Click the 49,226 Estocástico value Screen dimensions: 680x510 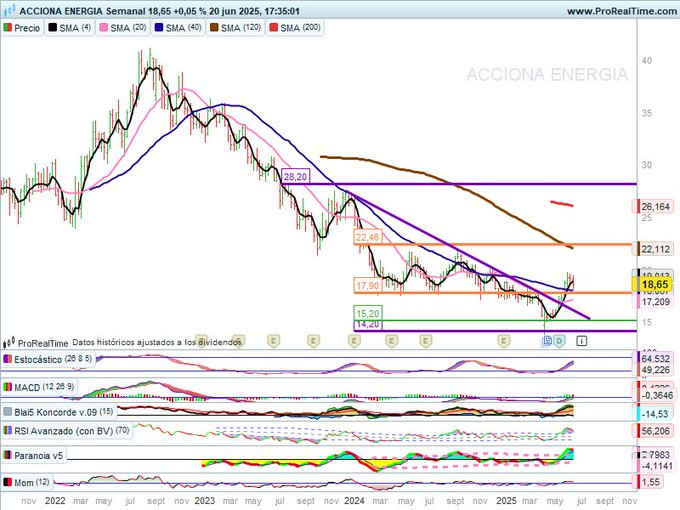(655, 370)
